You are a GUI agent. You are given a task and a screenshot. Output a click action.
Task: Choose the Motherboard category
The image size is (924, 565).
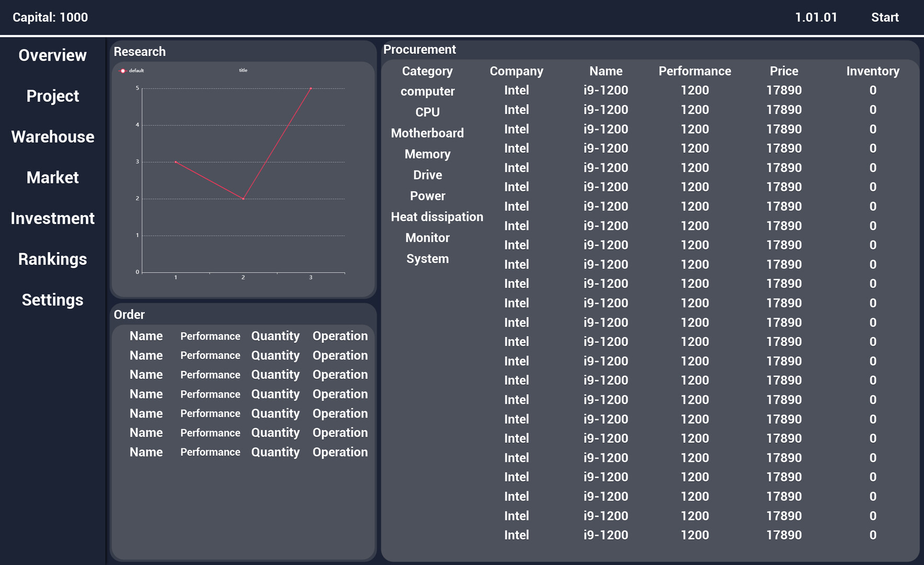coord(427,133)
